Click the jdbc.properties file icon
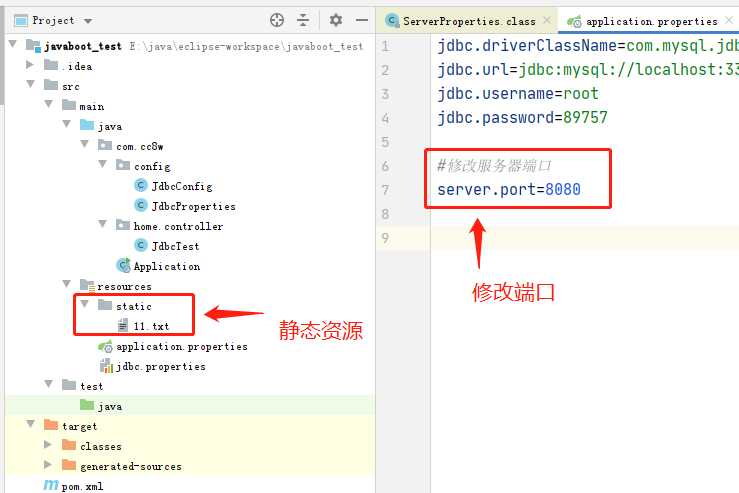The width and height of the screenshot is (739, 493). tap(106, 366)
